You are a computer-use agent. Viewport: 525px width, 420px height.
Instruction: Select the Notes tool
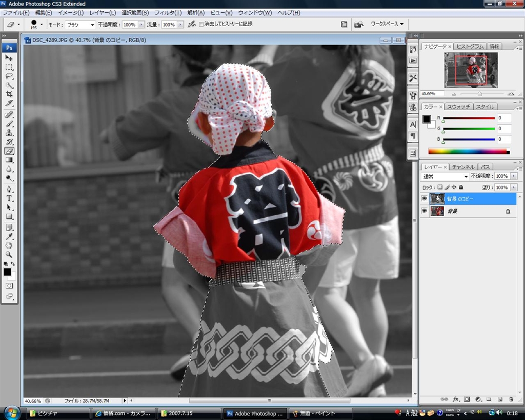click(x=9, y=228)
